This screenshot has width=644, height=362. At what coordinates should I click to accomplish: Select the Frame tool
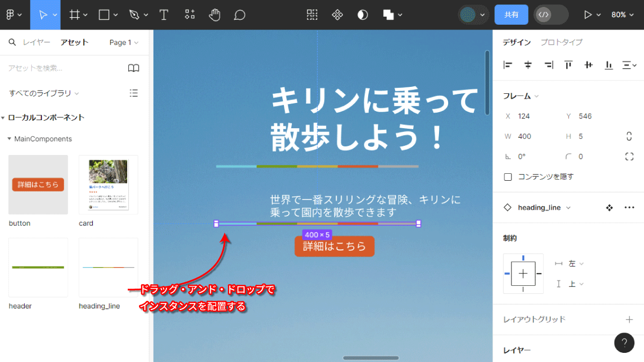[75, 15]
